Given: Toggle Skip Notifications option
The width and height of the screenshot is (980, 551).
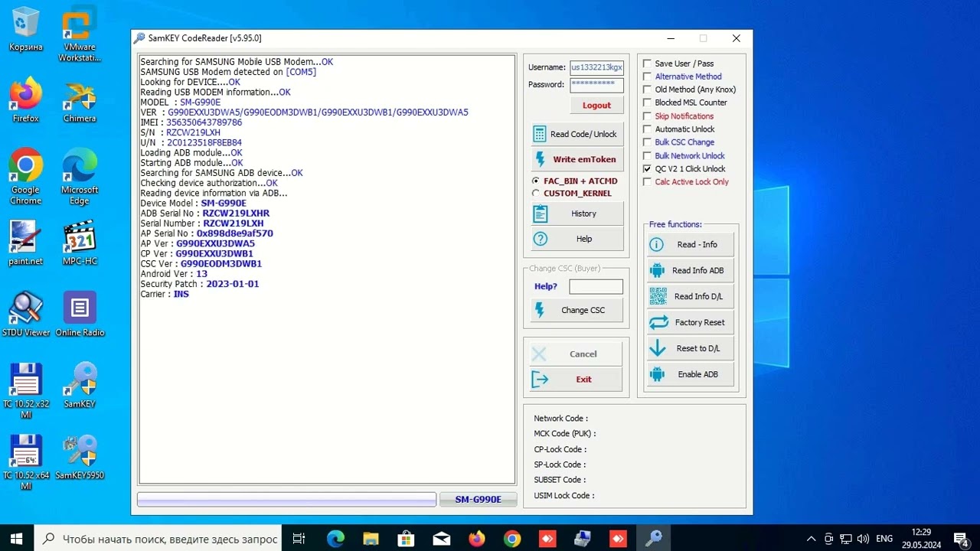Looking at the screenshot, I should pos(647,116).
